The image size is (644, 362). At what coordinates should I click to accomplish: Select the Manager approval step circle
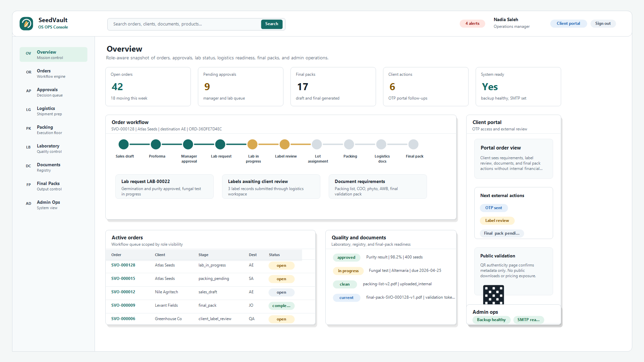pos(188,144)
